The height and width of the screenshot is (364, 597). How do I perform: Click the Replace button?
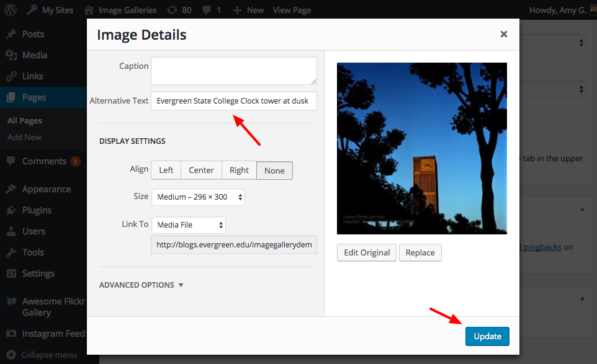(420, 252)
